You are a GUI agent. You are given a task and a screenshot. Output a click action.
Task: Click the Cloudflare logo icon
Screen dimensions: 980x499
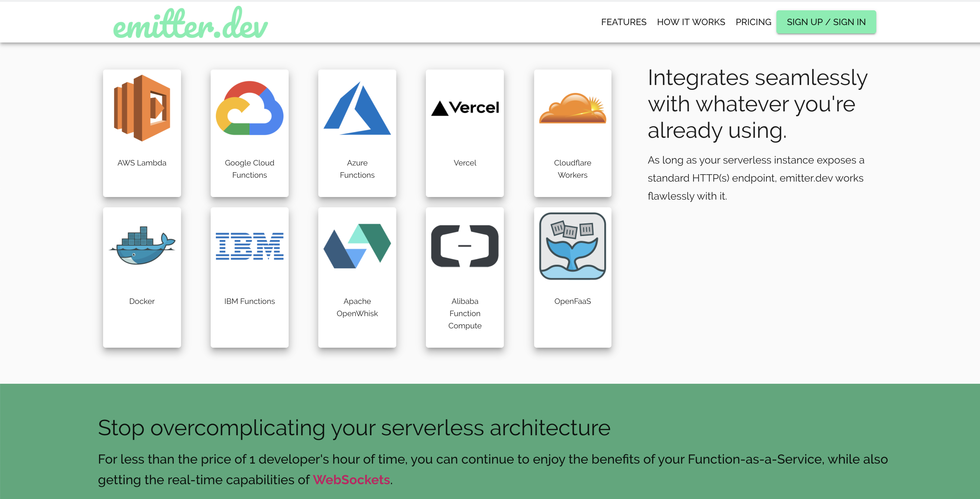tap(572, 108)
